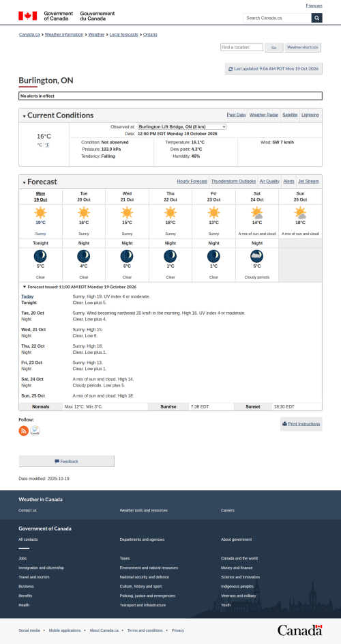Open Weather shortcuts

[x=303, y=48]
